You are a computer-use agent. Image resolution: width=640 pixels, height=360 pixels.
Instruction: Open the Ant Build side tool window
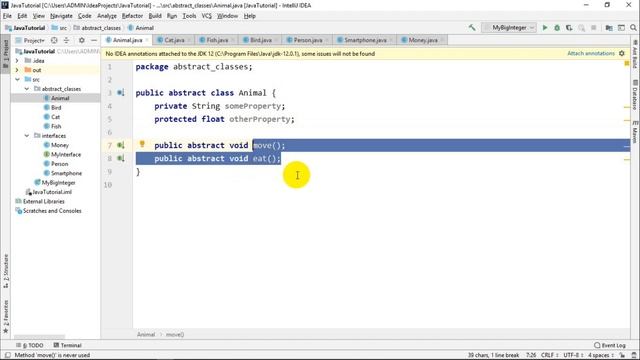point(635,54)
